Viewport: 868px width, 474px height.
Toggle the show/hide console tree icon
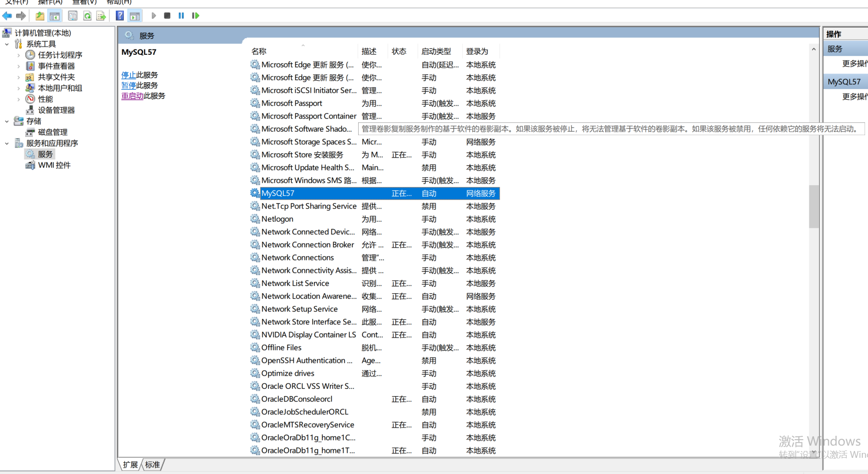[x=55, y=16]
